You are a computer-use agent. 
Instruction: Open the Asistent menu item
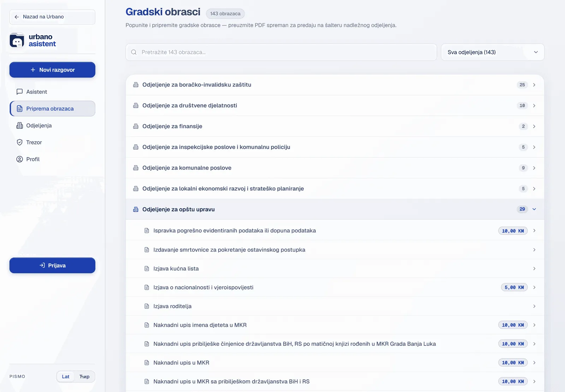[52, 92]
